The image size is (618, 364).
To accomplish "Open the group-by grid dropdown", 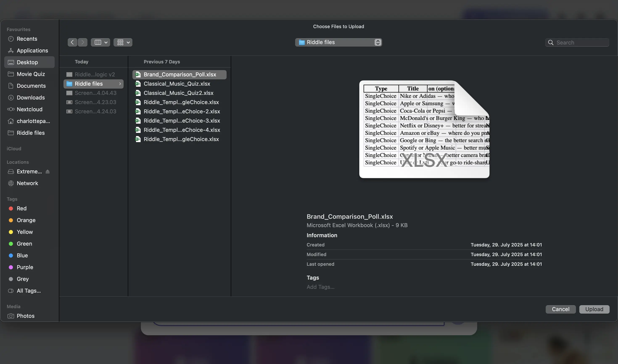I will pyautogui.click(x=123, y=42).
